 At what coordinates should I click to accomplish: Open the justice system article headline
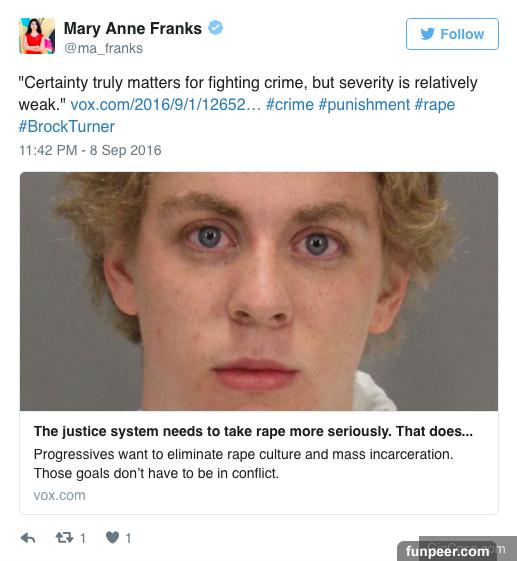pyautogui.click(x=253, y=431)
